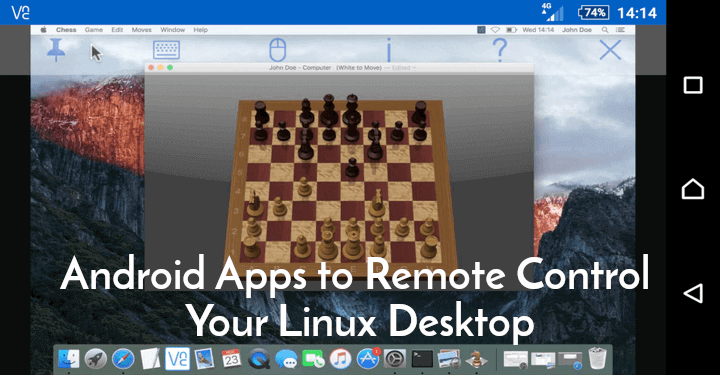This screenshot has width=720, height=375.
Task: Disconnect session with toolbar X icon
Action: click(610, 50)
